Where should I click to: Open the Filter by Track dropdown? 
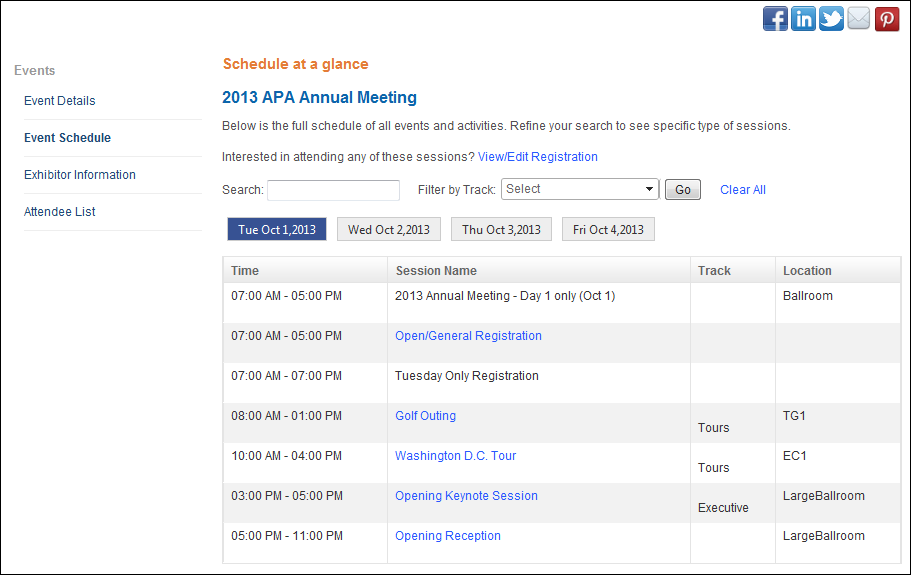click(x=580, y=189)
